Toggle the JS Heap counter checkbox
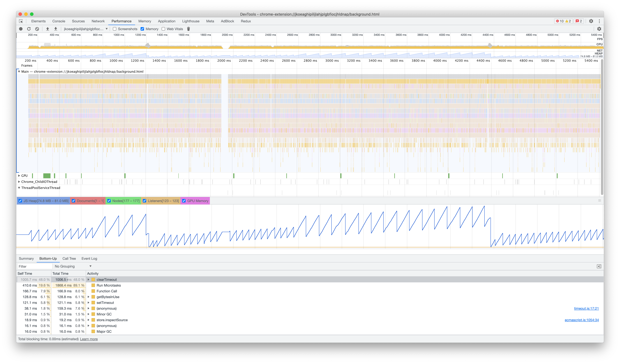Screen dimensions: 620x364 point(20,201)
